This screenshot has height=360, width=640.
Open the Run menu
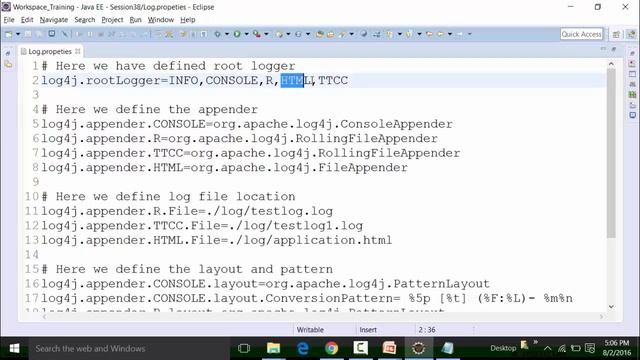(135, 20)
